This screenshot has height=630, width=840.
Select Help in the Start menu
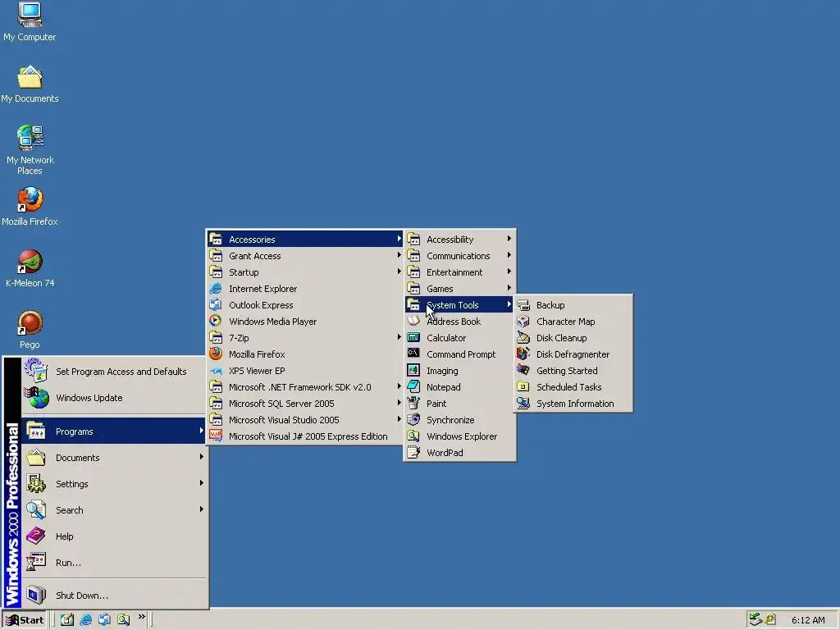coord(114,536)
